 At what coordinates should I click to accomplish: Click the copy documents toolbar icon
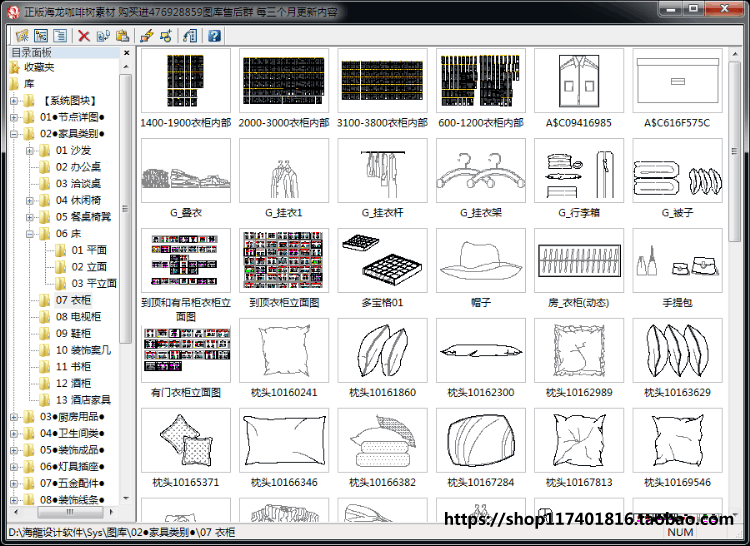pos(103,35)
